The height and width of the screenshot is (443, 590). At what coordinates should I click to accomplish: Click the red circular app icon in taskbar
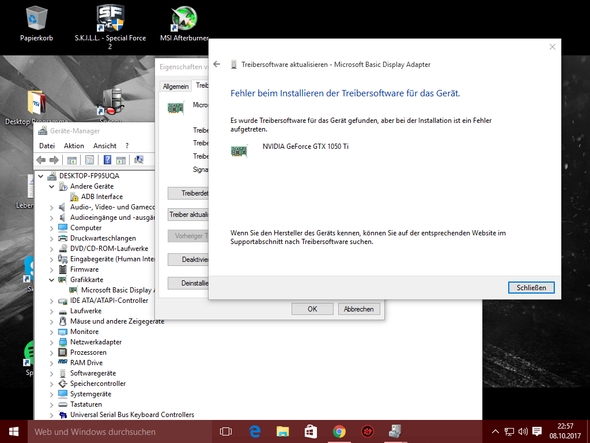pyautogui.click(x=367, y=432)
